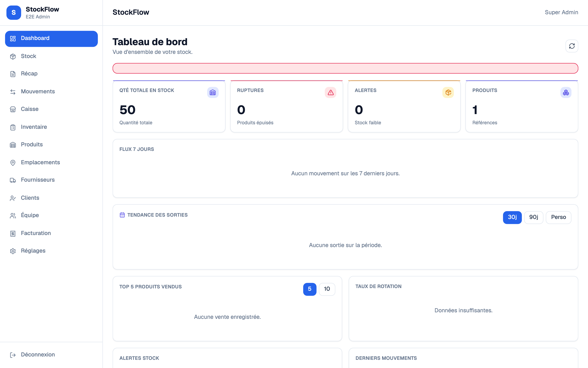This screenshot has width=588, height=368.
Task: Go to the Stock page
Action: pyautogui.click(x=51, y=56)
